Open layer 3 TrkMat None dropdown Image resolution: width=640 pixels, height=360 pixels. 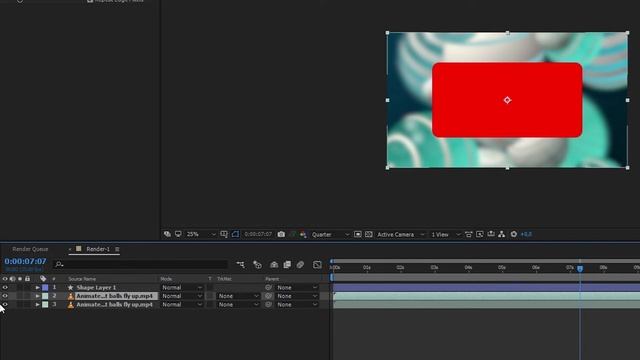coord(238,304)
